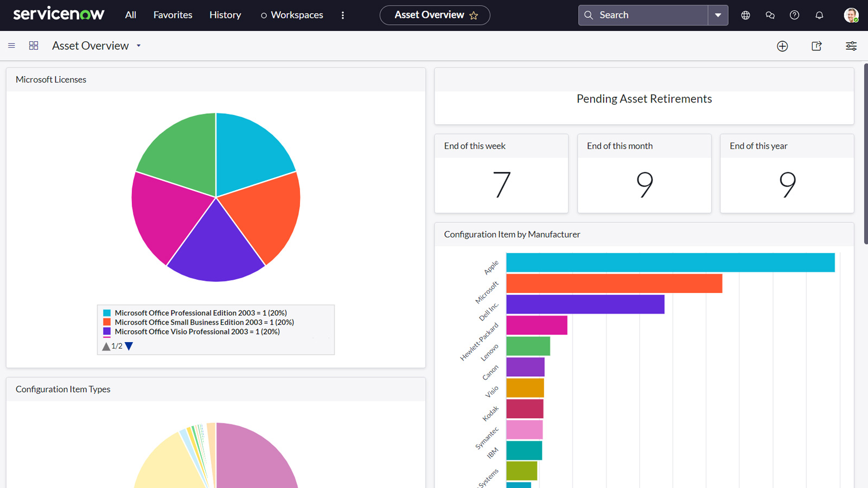The image size is (868, 488).
Task: Click the purple legend swatch for Visio Professional
Action: 107,331
